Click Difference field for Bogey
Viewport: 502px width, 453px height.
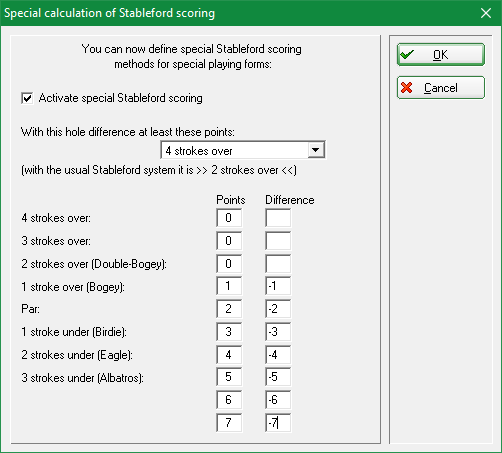click(x=278, y=286)
